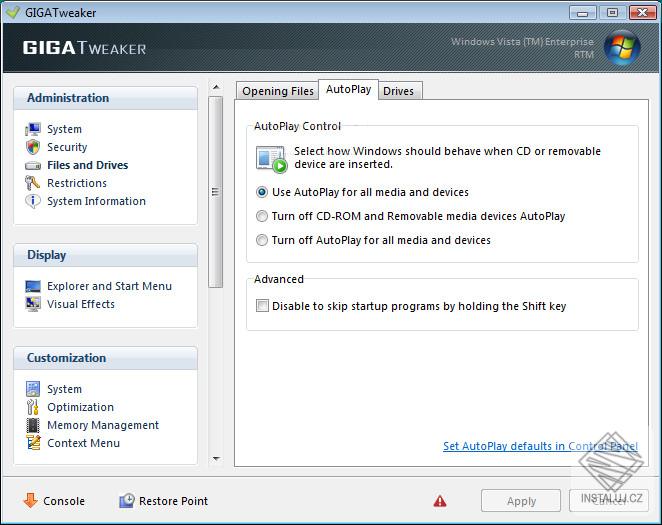
Task: Click the Console orange arrow icon
Action: pos(30,501)
